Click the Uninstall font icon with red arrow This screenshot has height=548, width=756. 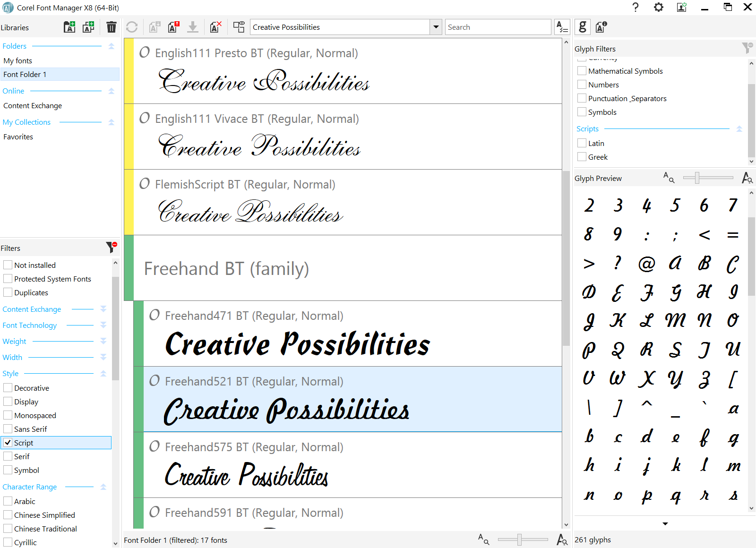point(173,27)
